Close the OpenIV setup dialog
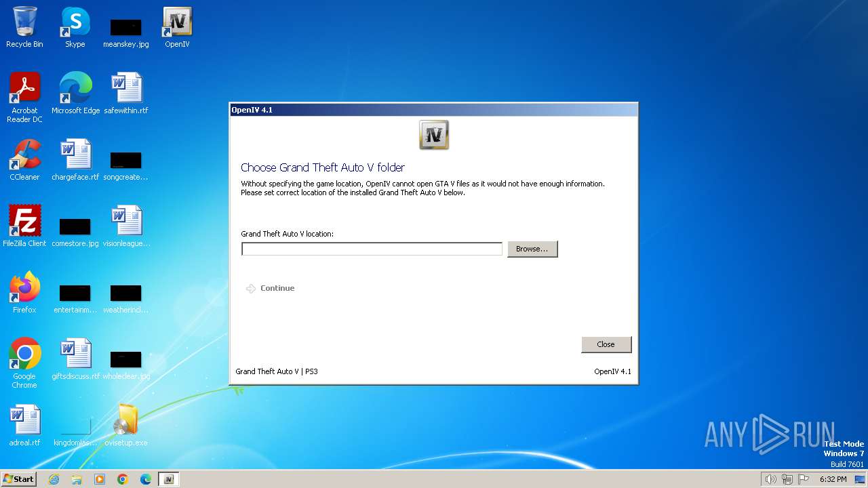Screen dimensions: 868x488 click(x=606, y=344)
